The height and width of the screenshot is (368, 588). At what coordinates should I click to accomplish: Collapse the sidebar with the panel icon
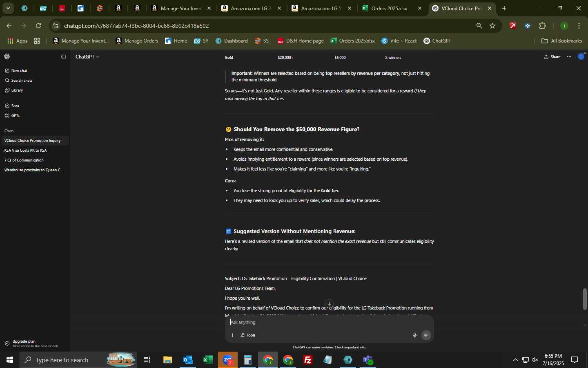pyautogui.click(x=63, y=57)
